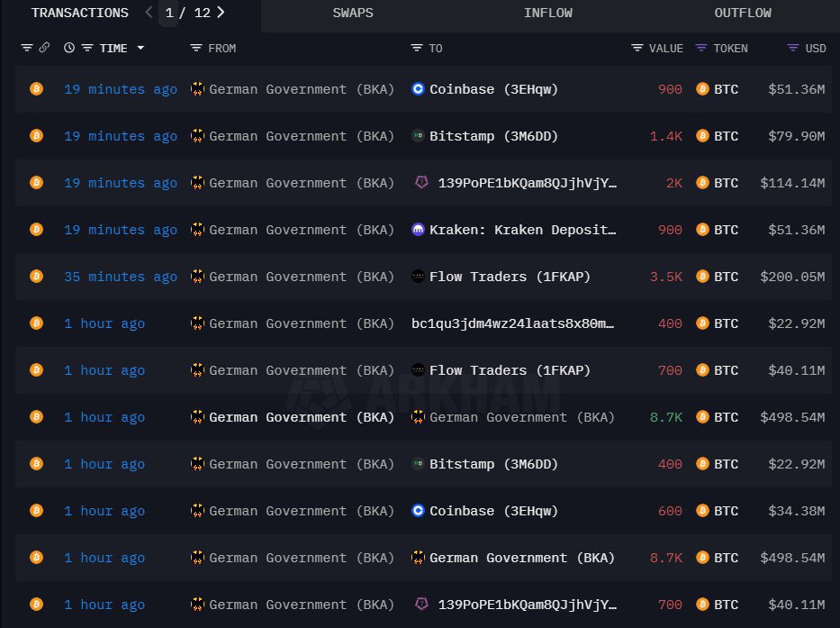
Task: Click the 2K BTC value
Action: pos(674,183)
